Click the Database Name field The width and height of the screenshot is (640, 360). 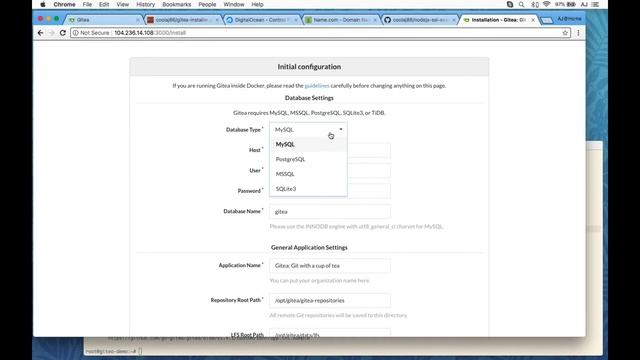tap(330, 211)
